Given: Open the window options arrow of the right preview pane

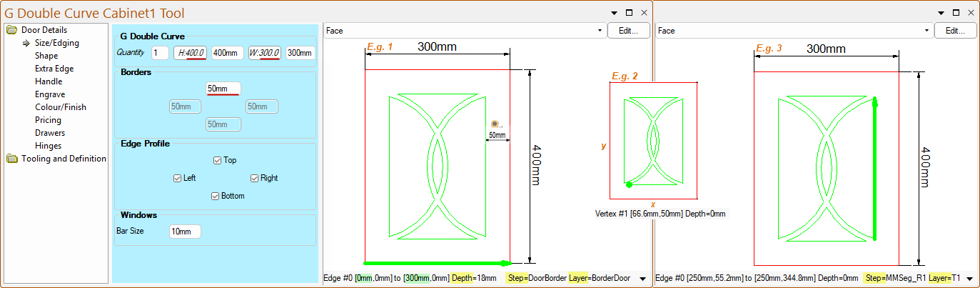Looking at the screenshot, I should coord(942,13).
